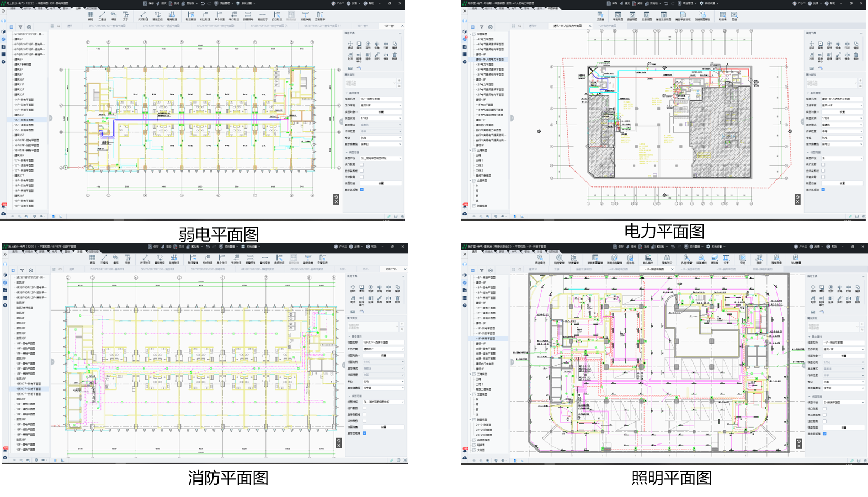
Task: Select the Mirror (镜像) tool in bottom-right window
Action: tap(849, 299)
